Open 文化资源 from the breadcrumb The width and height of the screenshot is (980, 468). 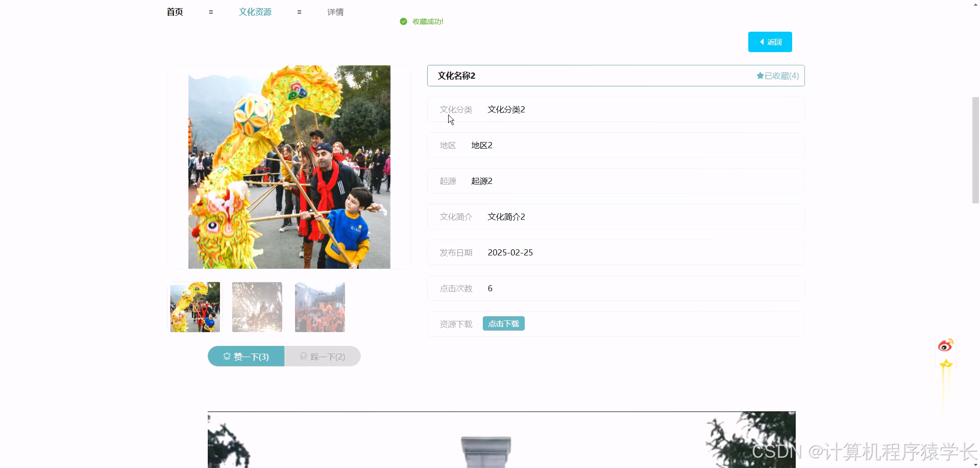point(255,12)
